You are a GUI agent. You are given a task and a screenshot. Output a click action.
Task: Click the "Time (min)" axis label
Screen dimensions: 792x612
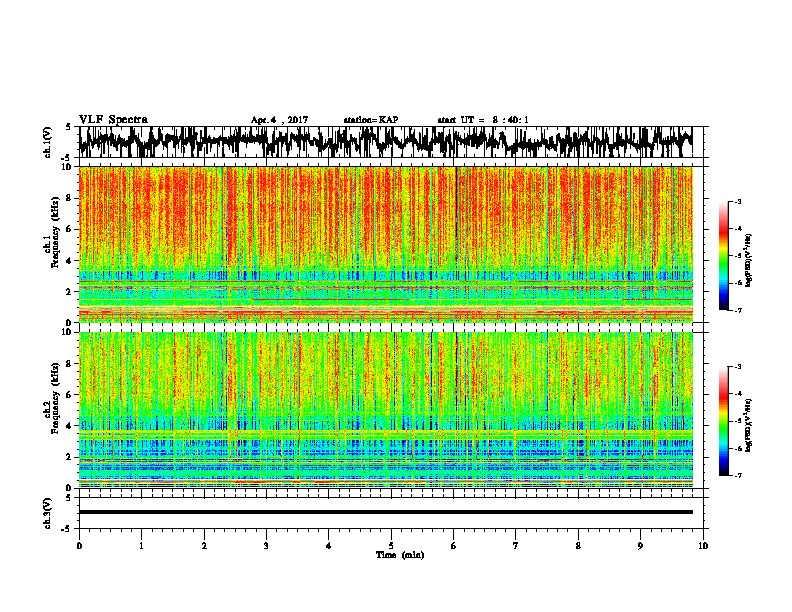click(x=400, y=555)
